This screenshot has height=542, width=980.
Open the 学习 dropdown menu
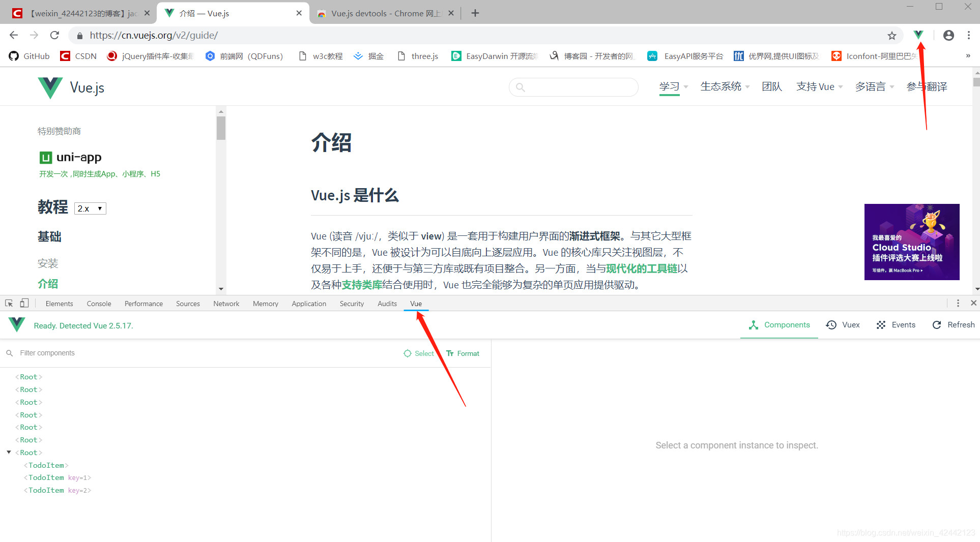tap(674, 87)
